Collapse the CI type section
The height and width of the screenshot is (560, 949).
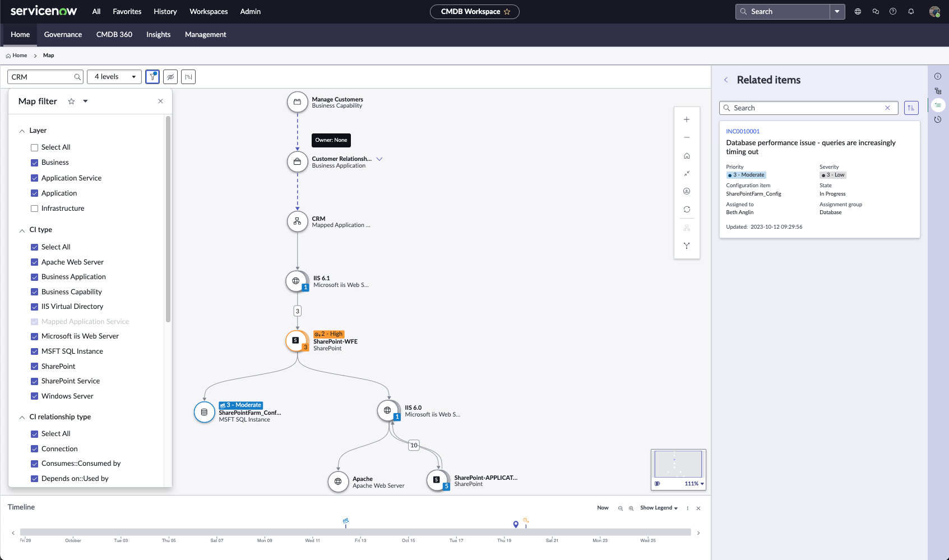22,230
